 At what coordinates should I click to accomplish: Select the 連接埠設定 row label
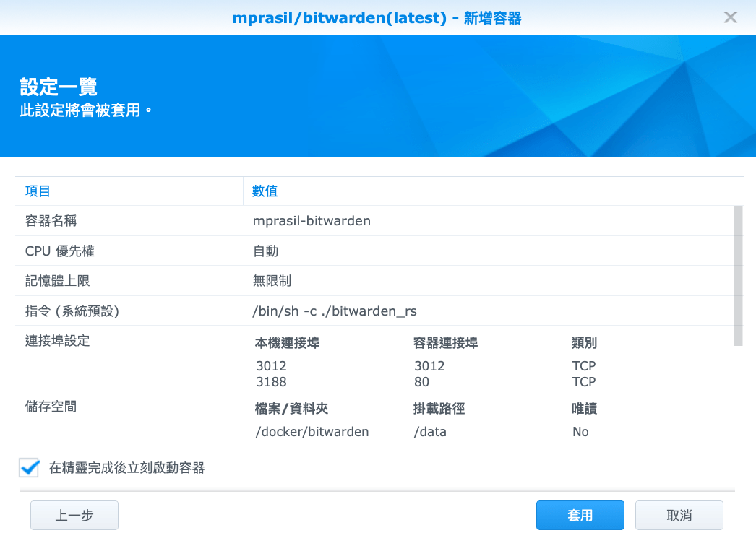coord(57,341)
